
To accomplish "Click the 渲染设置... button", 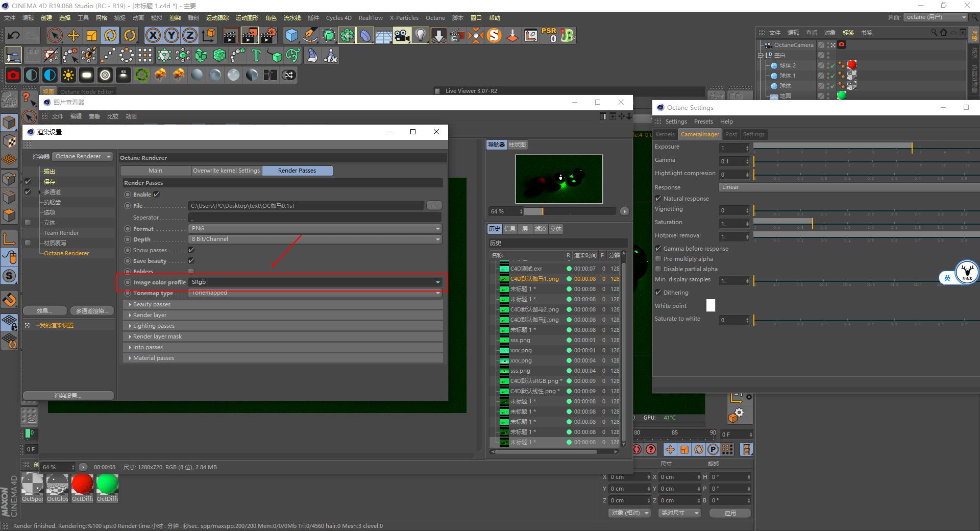I will (x=68, y=396).
